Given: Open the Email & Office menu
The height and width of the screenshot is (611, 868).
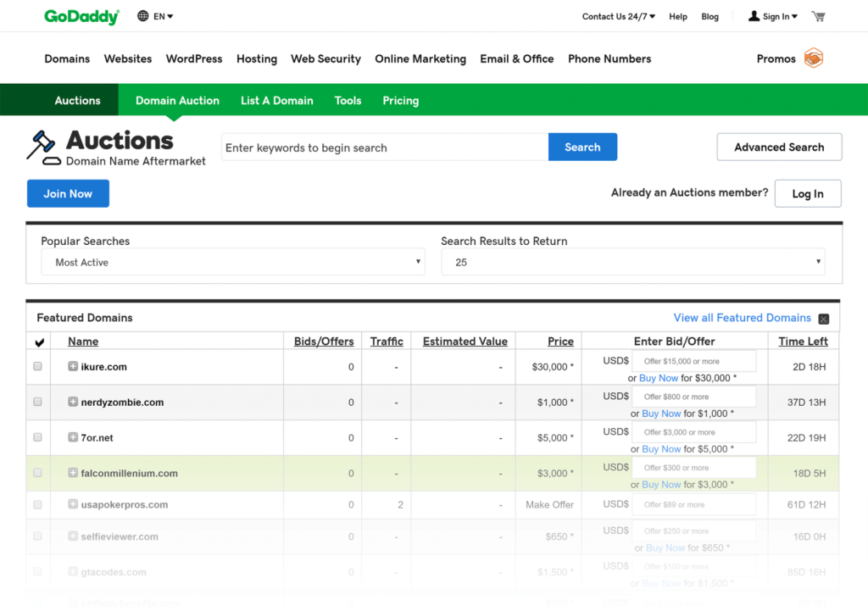Looking at the screenshot, I should 516,58.
